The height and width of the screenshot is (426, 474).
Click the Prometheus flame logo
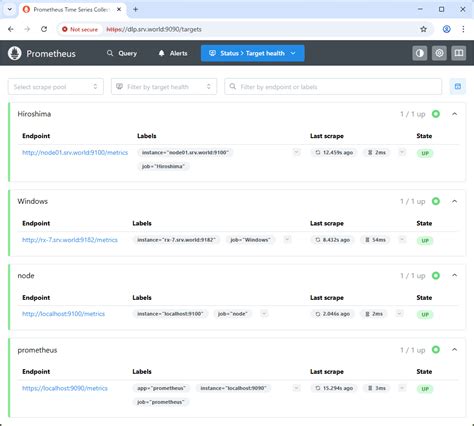pos(15,53)
